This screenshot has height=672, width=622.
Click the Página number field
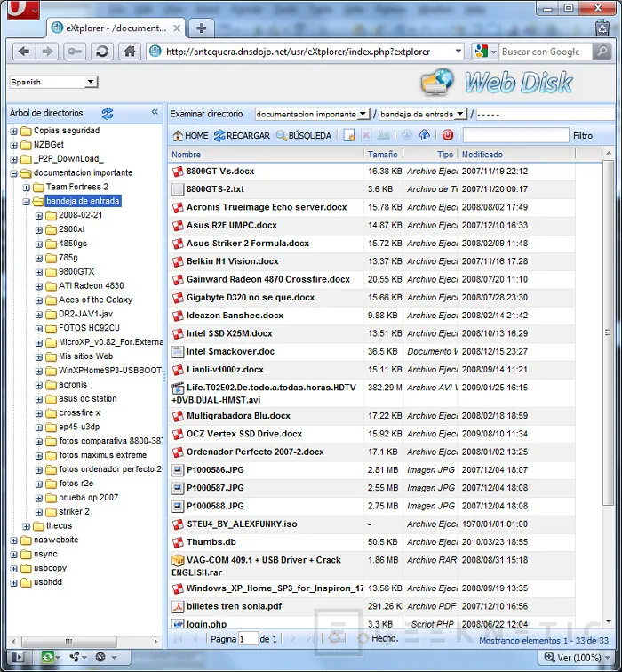pyautogui.click(x=249, y=639)
